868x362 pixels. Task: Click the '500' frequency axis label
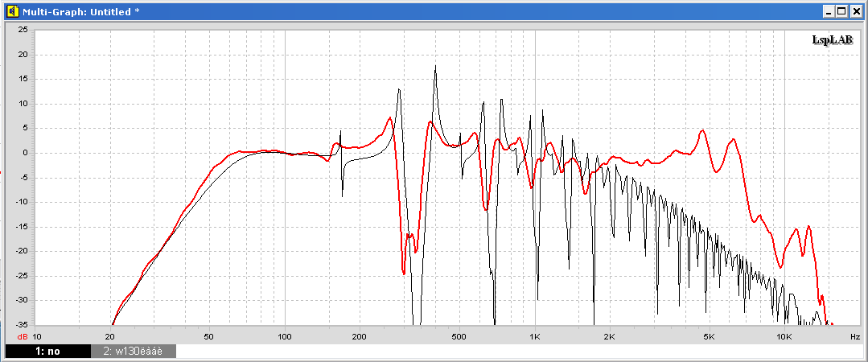coord(459,336)
